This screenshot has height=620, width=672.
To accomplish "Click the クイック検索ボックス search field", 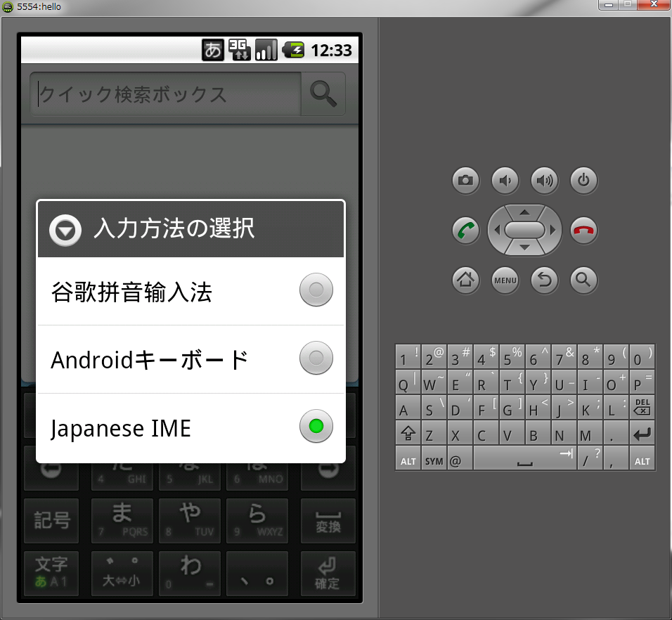I will coord(166,93).
